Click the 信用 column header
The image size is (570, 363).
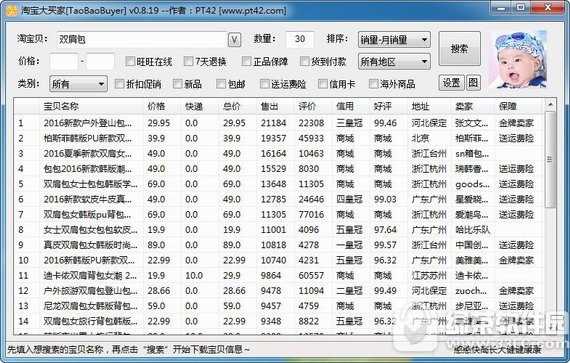pyautogui.click(x=351, y=106)
